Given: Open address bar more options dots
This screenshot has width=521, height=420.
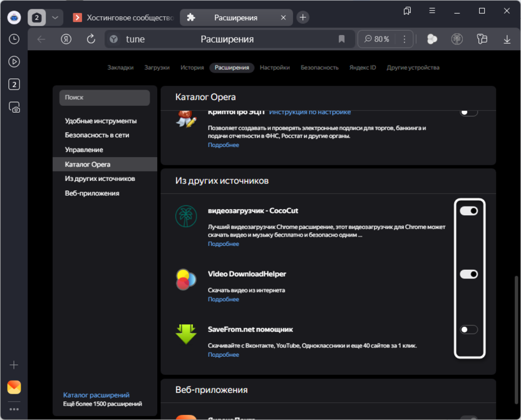Looking at the screenshot, I should point(404,39).
